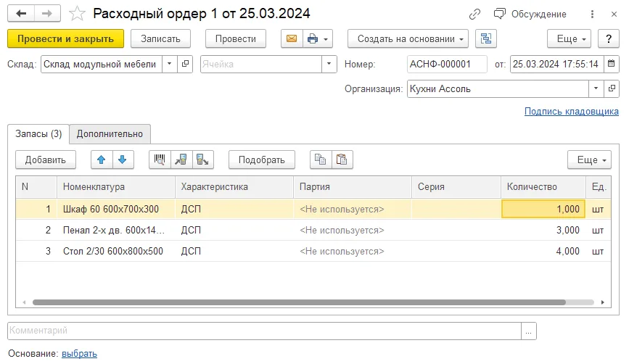
Task: Send document by email envelope icon
Action: click(x=292, y=39)
